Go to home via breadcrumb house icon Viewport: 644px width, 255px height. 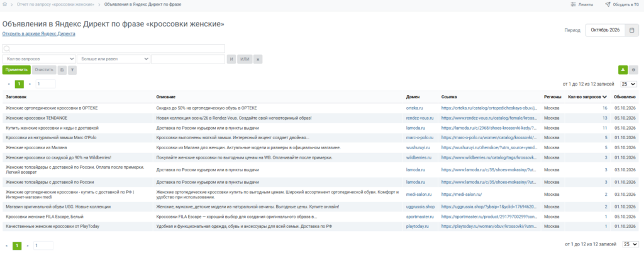tap(5, 4)
